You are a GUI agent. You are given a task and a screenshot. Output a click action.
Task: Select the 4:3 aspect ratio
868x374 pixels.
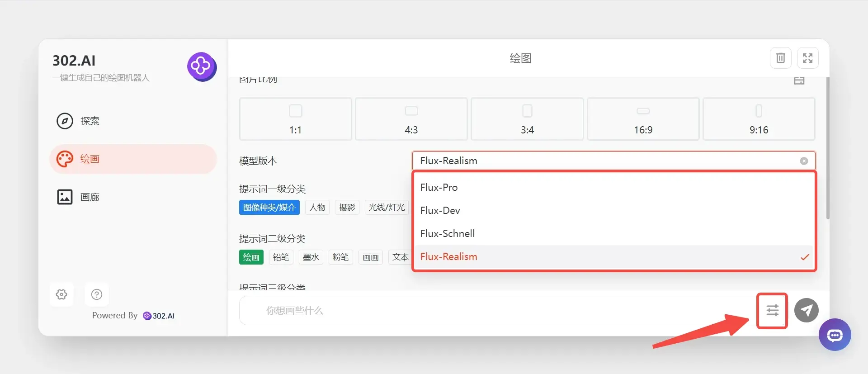(x=411, y=119)
